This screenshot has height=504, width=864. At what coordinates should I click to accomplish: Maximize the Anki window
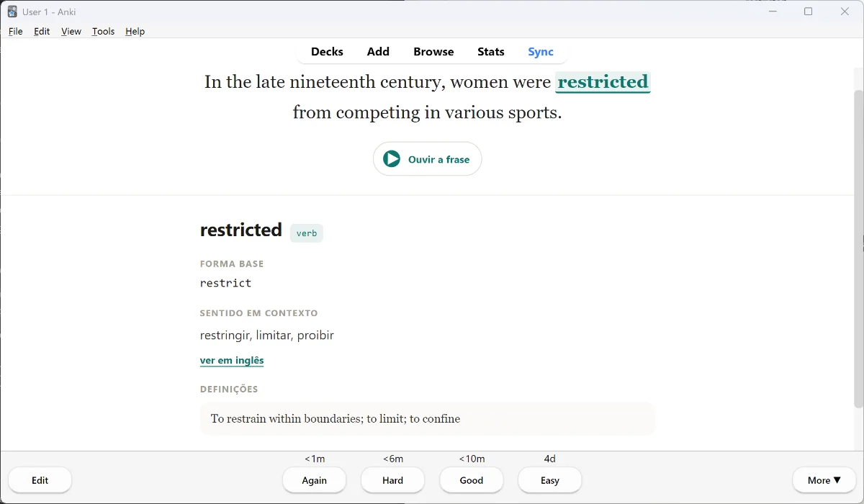click(x=809, y=12)
